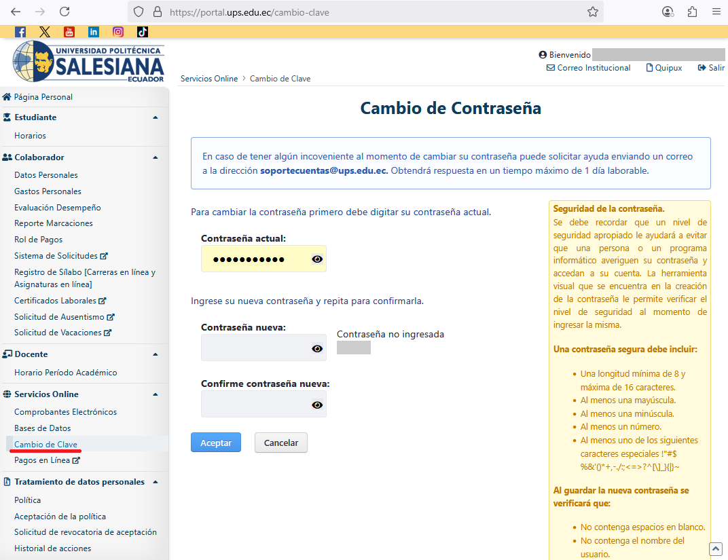This screenshot has height=560, width=728.
Task: Select Comprobantes Electrónicos in sidebar
Action: pos(65,412)
